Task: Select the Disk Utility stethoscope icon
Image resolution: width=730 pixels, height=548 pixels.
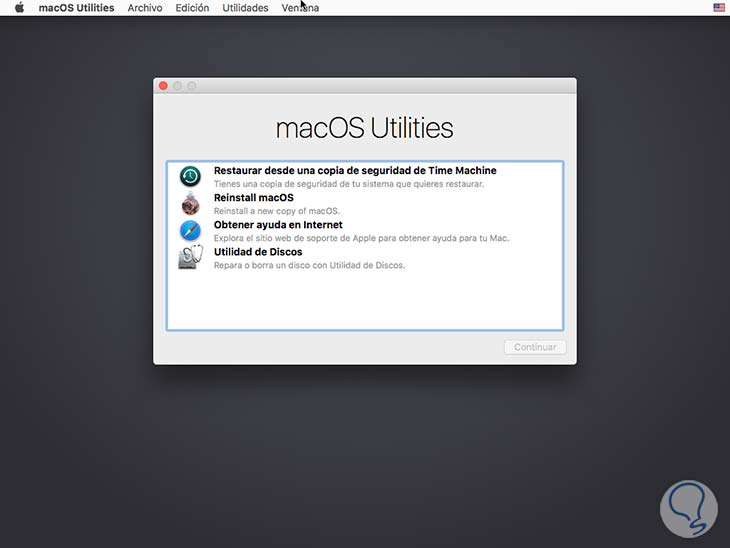Action: tap(190, 257)
